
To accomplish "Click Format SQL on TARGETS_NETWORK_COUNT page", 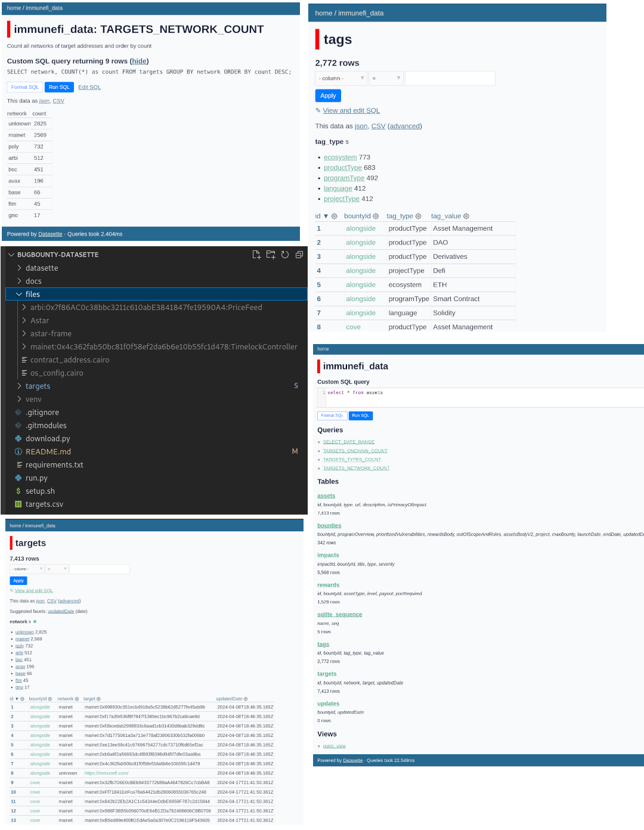I will tap(25, 87).
